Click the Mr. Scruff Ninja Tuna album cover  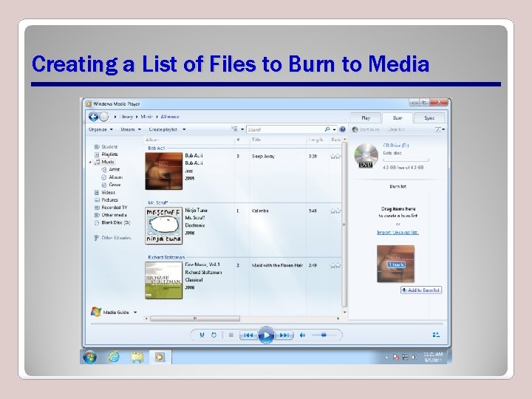click(164, 225)
